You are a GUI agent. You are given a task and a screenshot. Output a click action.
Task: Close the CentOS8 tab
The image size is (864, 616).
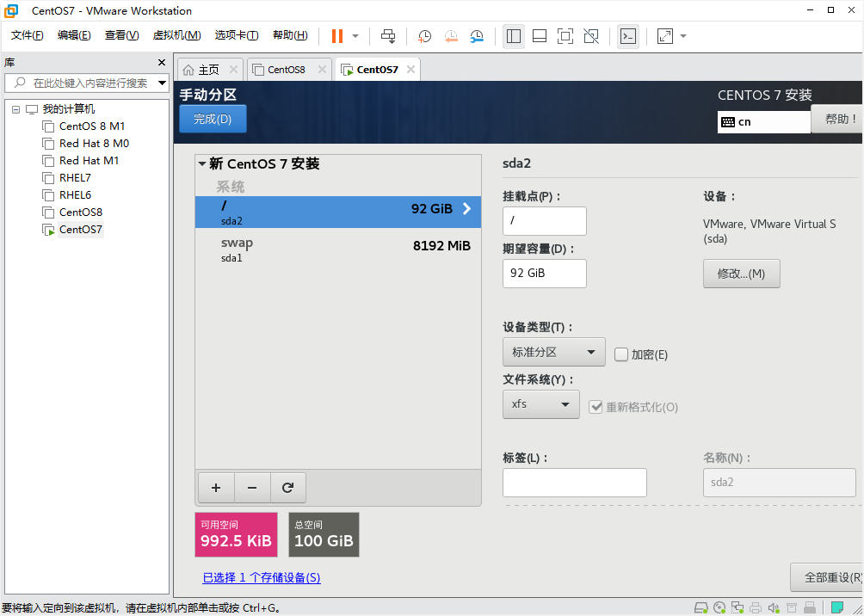(x=323, y=70)
